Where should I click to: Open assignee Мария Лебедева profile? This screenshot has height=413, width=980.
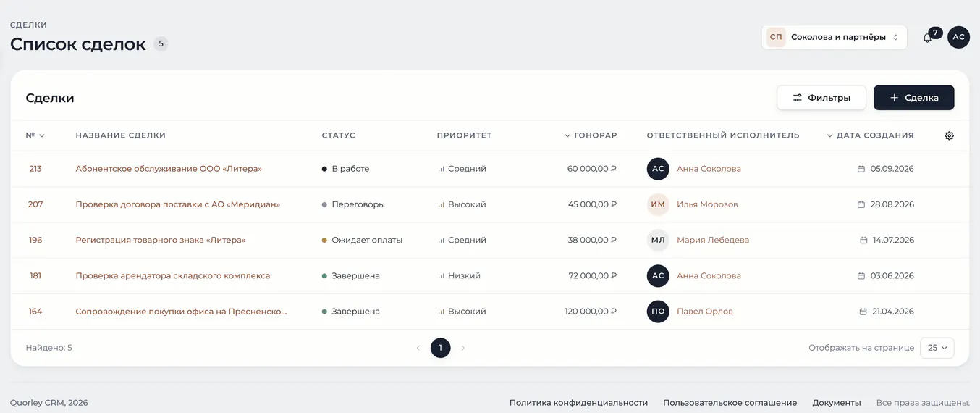click(x=713, y=240)
